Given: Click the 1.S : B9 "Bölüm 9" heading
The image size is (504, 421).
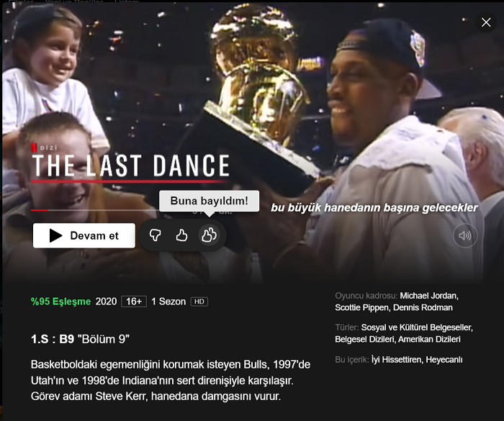Looking at the screenshot, I should point(80,339).
